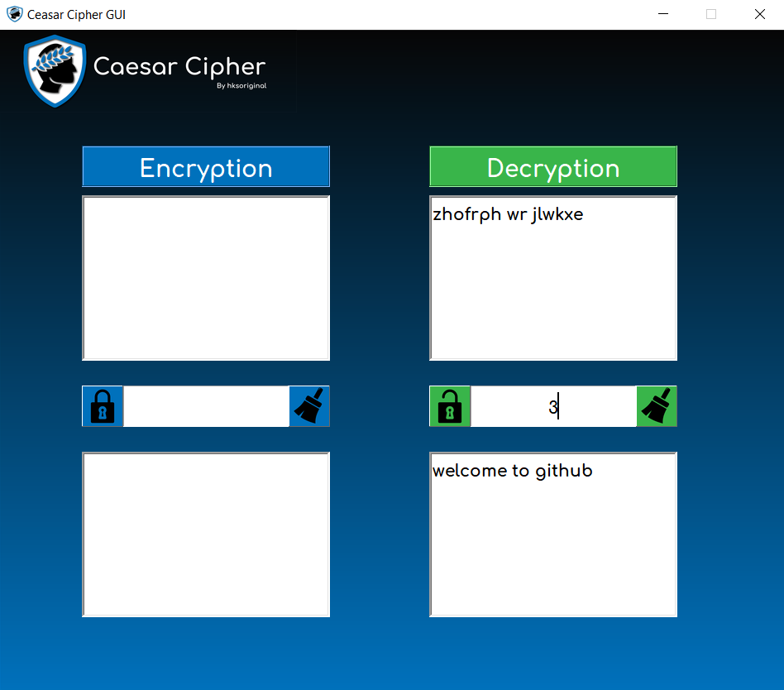Select the unlocked padlock in the Decryption section

pos(449,406)
